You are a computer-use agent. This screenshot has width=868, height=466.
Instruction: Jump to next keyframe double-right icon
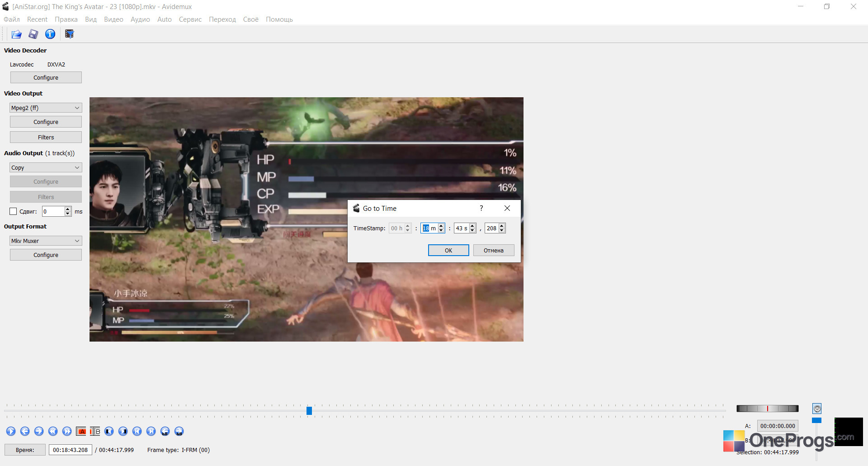(67, 431)
